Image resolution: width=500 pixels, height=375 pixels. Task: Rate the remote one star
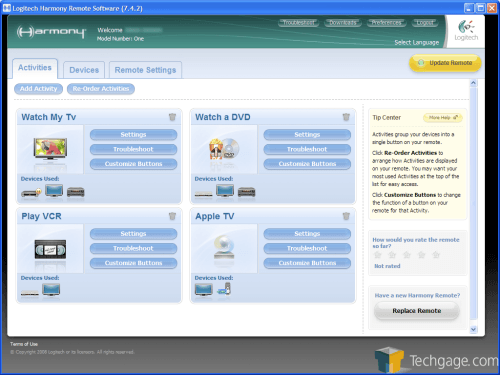pos(377,255)
